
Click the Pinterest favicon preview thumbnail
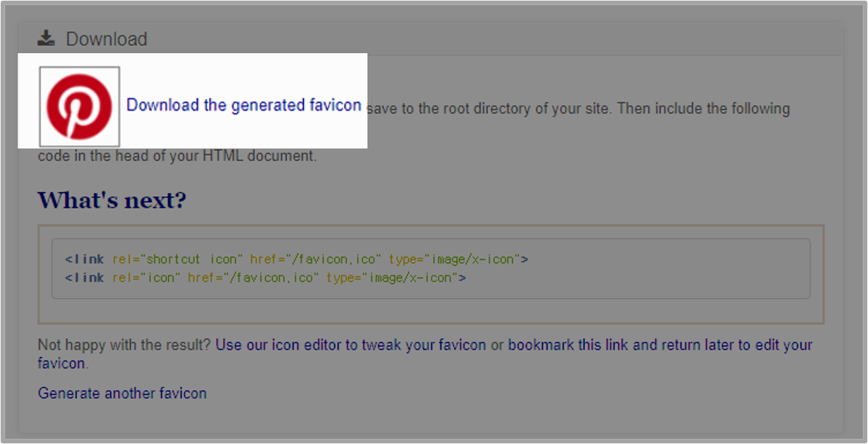tap(79, 106)
